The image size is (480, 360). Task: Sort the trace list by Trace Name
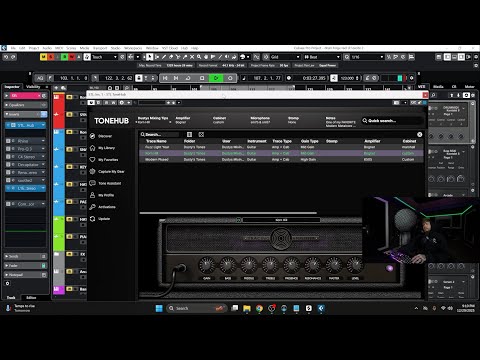pos(156,141)
